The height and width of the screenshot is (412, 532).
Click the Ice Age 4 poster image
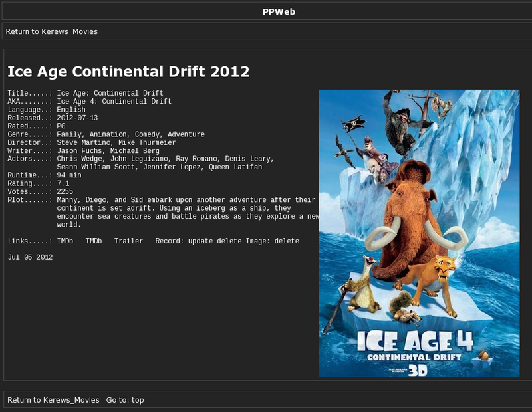(420, 233)
